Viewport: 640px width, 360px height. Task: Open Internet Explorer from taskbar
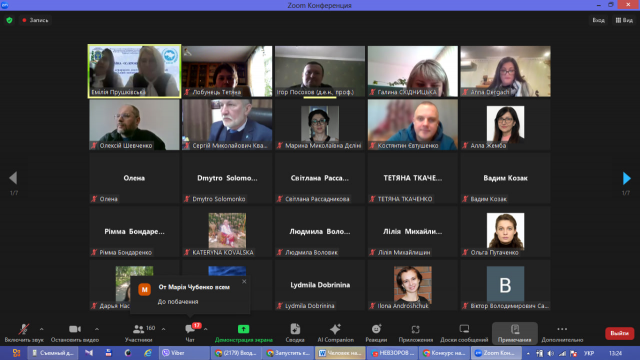coord(147,353)
